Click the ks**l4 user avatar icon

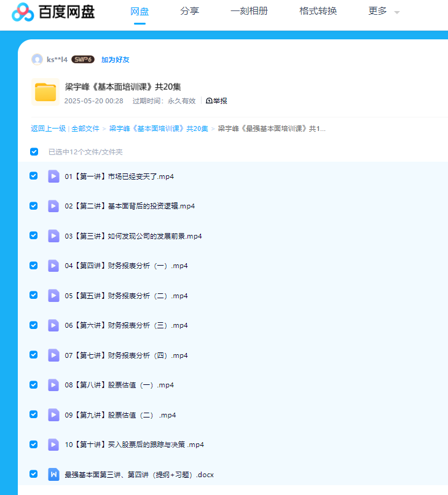[37, 60]
